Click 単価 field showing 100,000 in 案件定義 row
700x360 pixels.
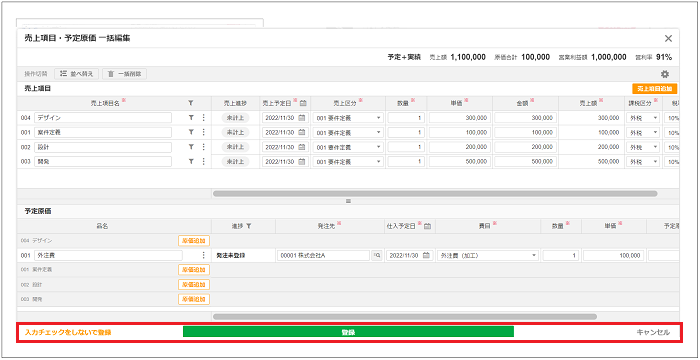coord(460,132)
